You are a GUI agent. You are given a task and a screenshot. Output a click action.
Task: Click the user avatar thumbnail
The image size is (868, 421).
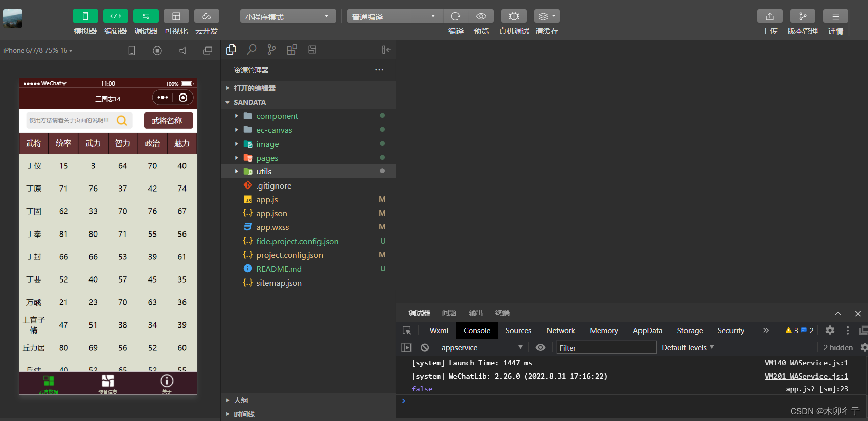coord(13,18)
